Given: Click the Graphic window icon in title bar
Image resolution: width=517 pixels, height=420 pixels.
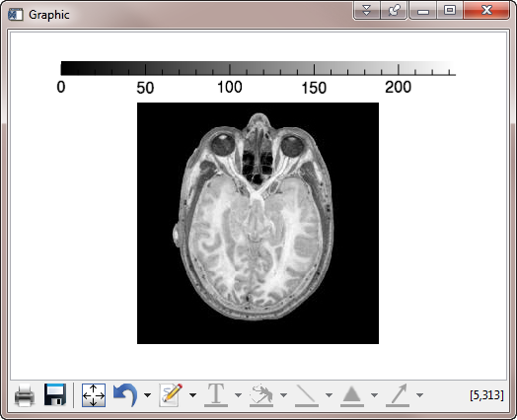Looking at the screenshot, I should pos(16,15).
